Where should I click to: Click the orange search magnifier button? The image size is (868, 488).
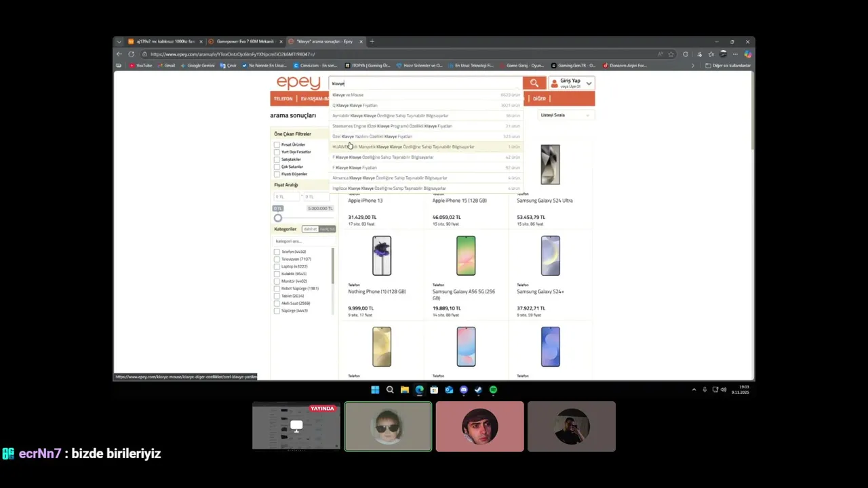tap(534, 83)
